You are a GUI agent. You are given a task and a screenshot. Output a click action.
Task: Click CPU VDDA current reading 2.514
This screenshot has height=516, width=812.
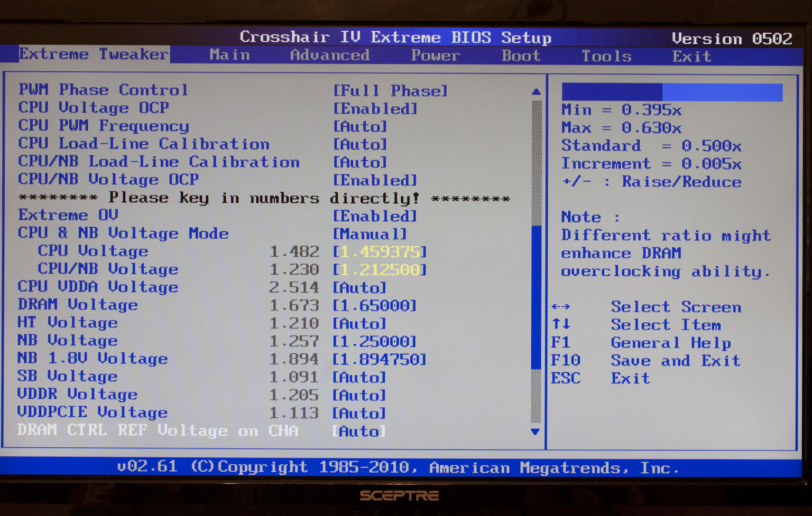pyautogui.click(x=294, y=288)
